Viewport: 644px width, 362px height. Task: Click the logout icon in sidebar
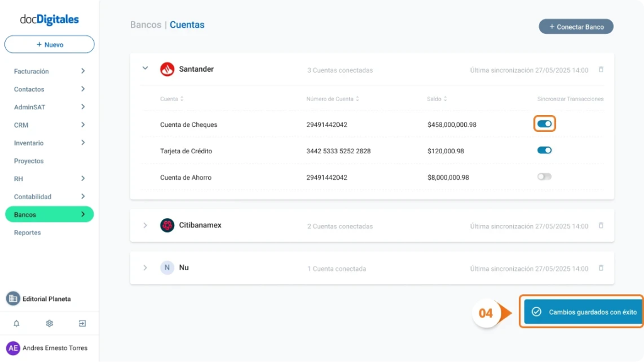82,324
